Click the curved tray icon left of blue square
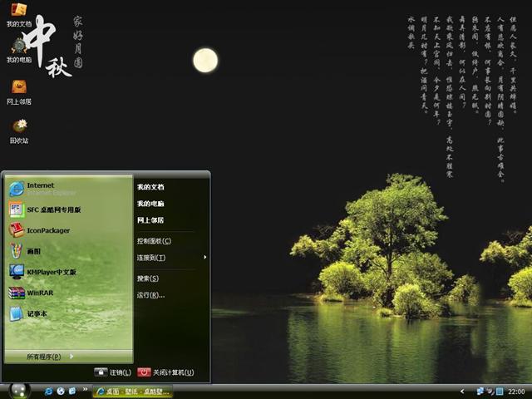 pos(490,392)
